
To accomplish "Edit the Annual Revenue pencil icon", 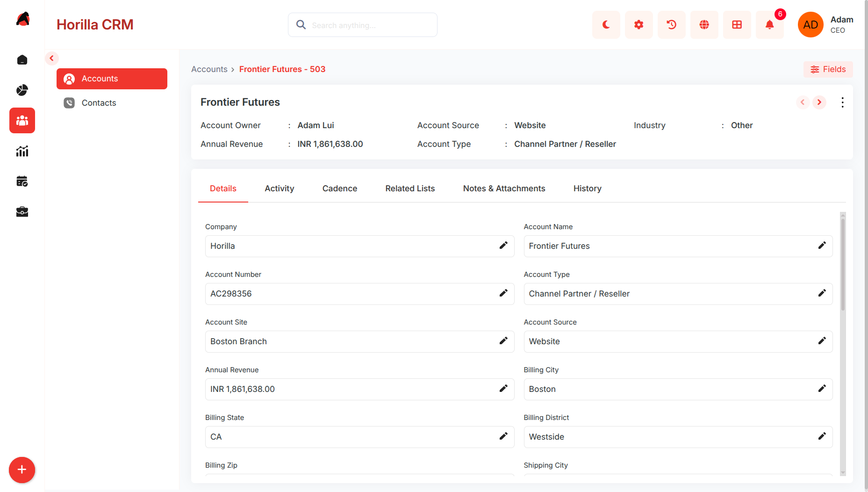I will [503, 389].
